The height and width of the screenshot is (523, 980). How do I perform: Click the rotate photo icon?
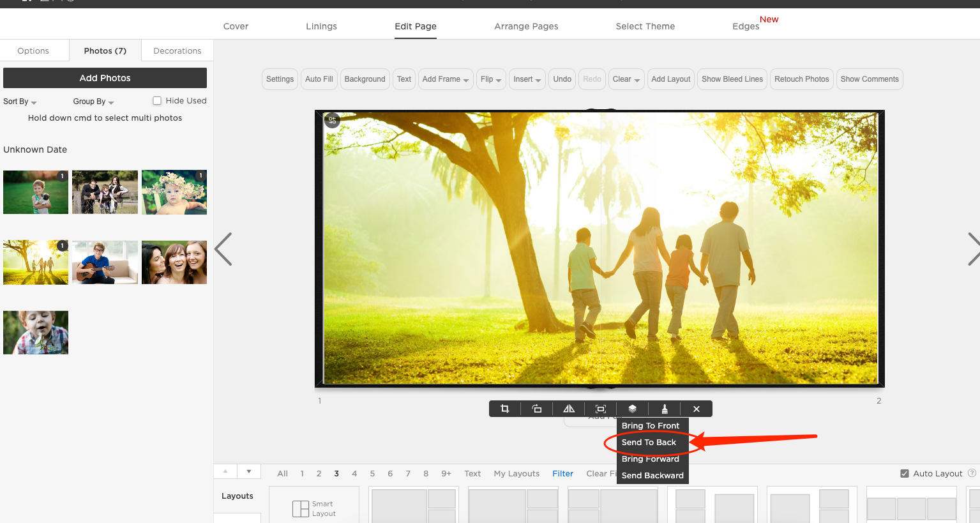(x=537, y=409)
